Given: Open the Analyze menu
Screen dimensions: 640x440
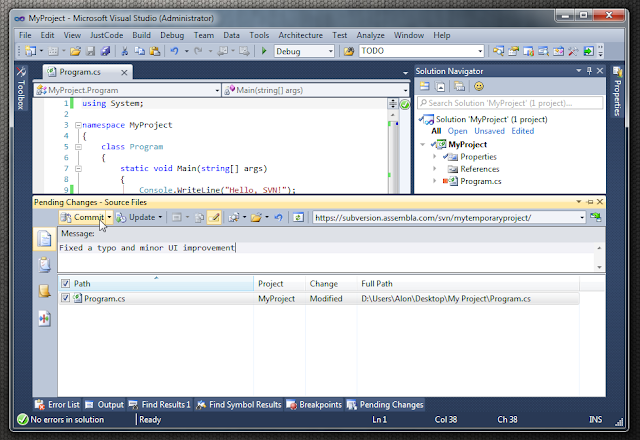Looking at the screenshot, I should (370, 35).
